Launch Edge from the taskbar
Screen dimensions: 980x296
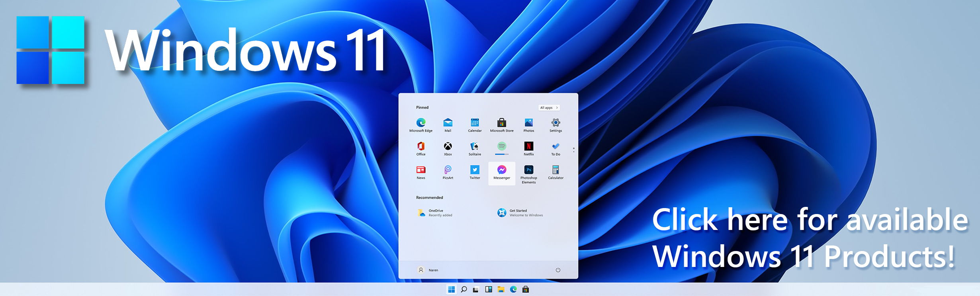pos(513,289)
